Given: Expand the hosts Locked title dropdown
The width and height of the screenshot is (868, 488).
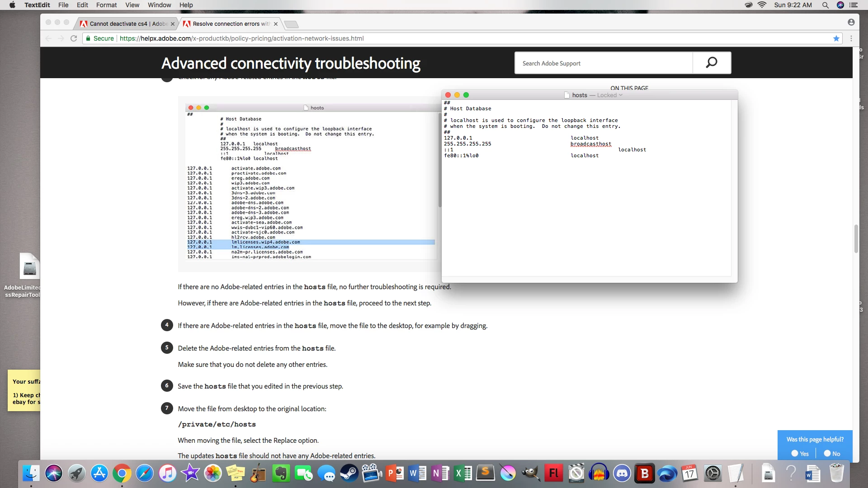Looking at the screenshot, I should point(621,95).
